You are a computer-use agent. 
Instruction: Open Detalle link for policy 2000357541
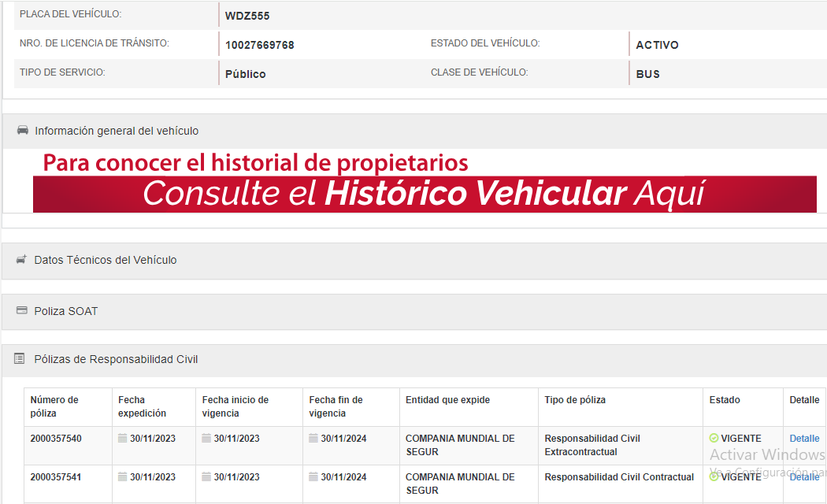804,477
